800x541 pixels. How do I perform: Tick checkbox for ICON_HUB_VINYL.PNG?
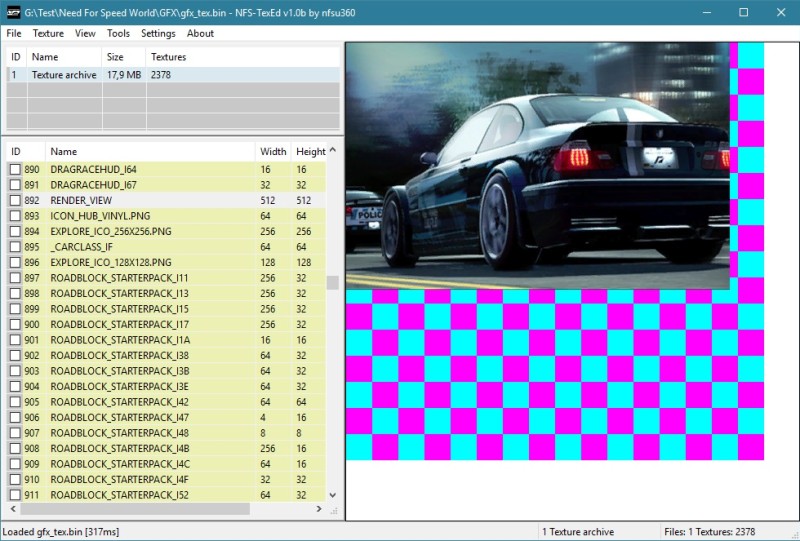point(15,216)
